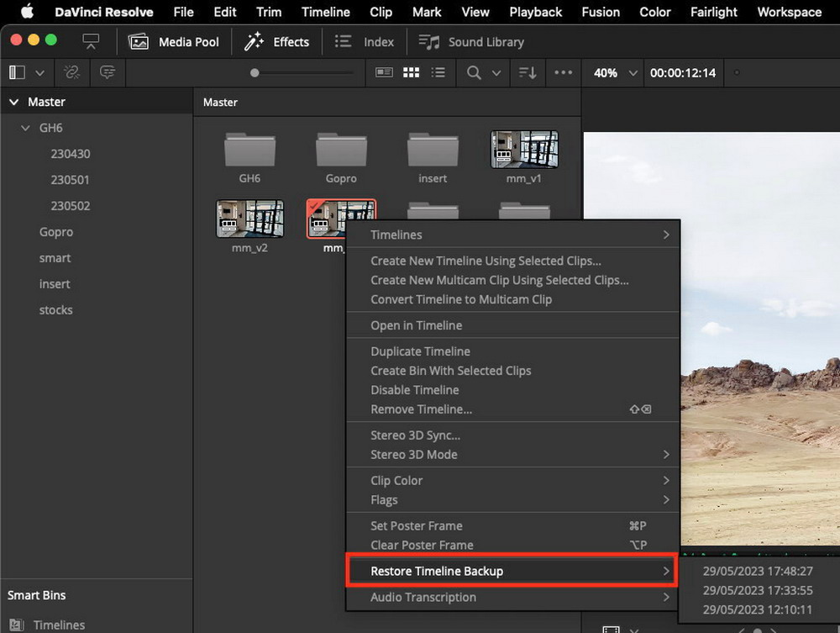Collapse the Master bin tree
The width and height of the screenshot is (840, 633).
pos(14,102)
